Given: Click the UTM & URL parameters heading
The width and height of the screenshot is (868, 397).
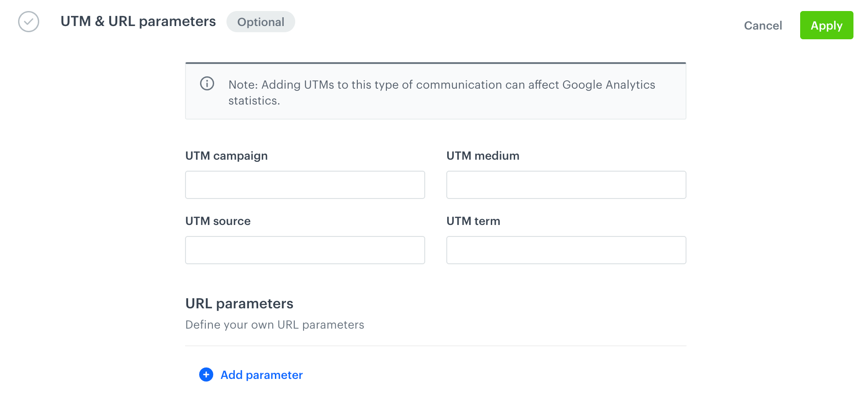Looking at the screenshot, I should tap(138, 21).
